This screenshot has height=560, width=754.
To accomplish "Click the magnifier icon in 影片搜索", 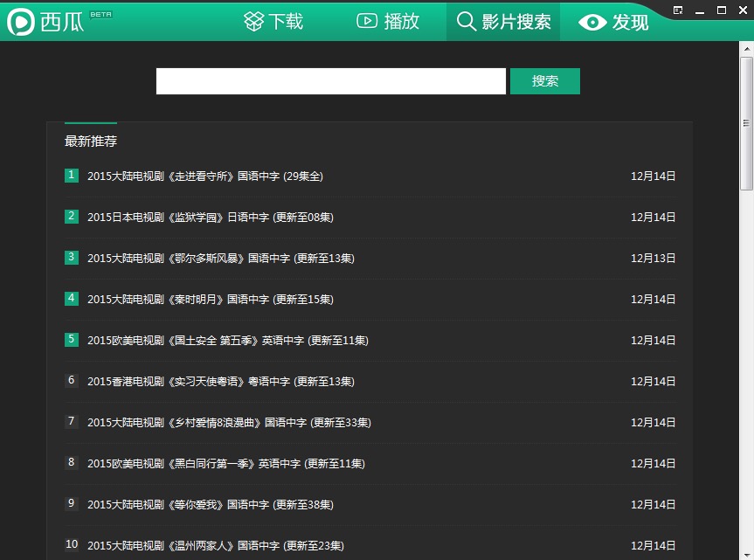I will [x=466, y=20].
